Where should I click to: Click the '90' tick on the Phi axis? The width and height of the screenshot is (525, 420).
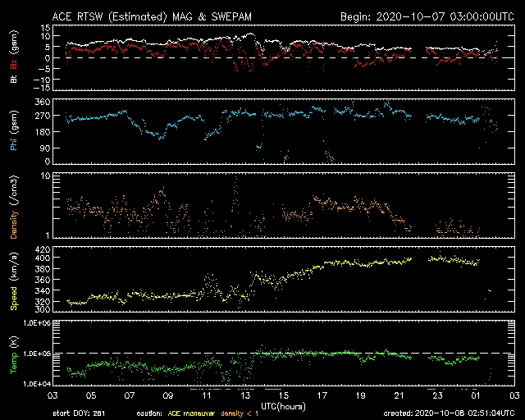point(45,148)
